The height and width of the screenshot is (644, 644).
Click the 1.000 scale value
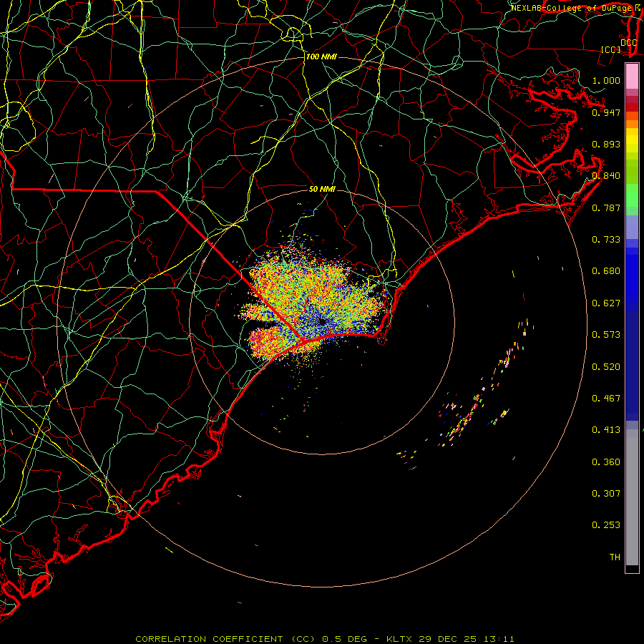pos(606,80)
